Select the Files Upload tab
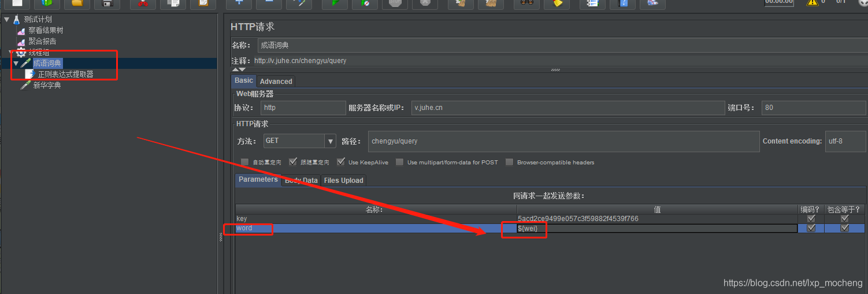The image size is (868, 294). [x=344, y=181]
